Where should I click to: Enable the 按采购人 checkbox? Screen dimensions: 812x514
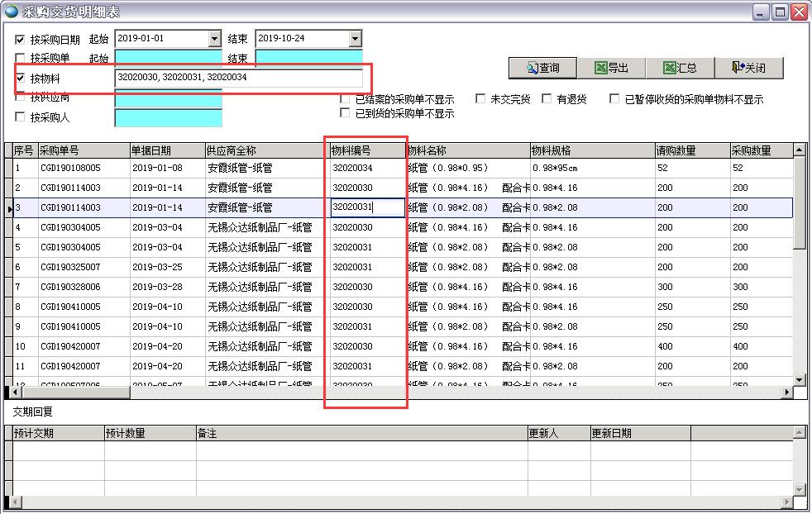(20, 117)
